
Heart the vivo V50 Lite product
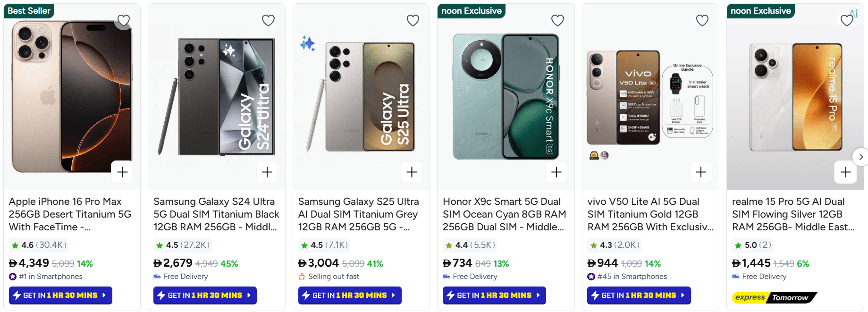coord(702,20)
